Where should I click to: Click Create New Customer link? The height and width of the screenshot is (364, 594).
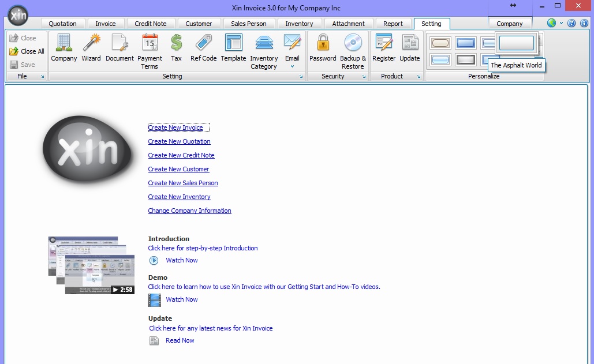(178, 169)
